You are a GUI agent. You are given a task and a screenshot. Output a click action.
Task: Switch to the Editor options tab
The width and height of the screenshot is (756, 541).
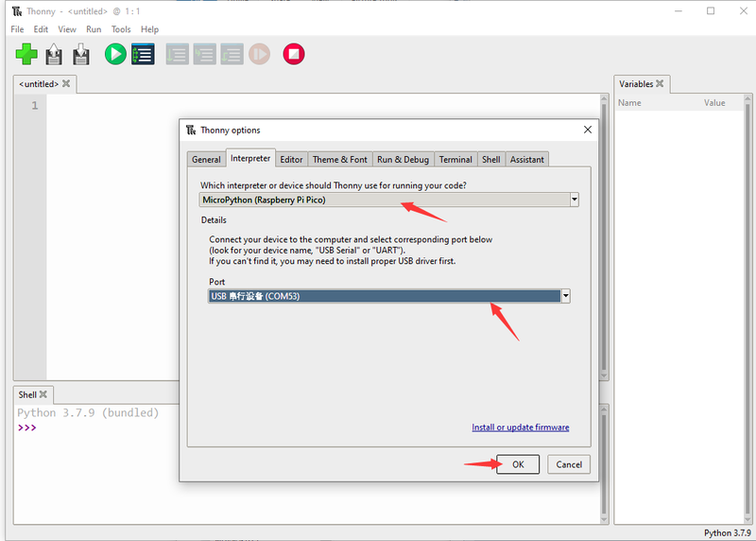pos(291,159)
